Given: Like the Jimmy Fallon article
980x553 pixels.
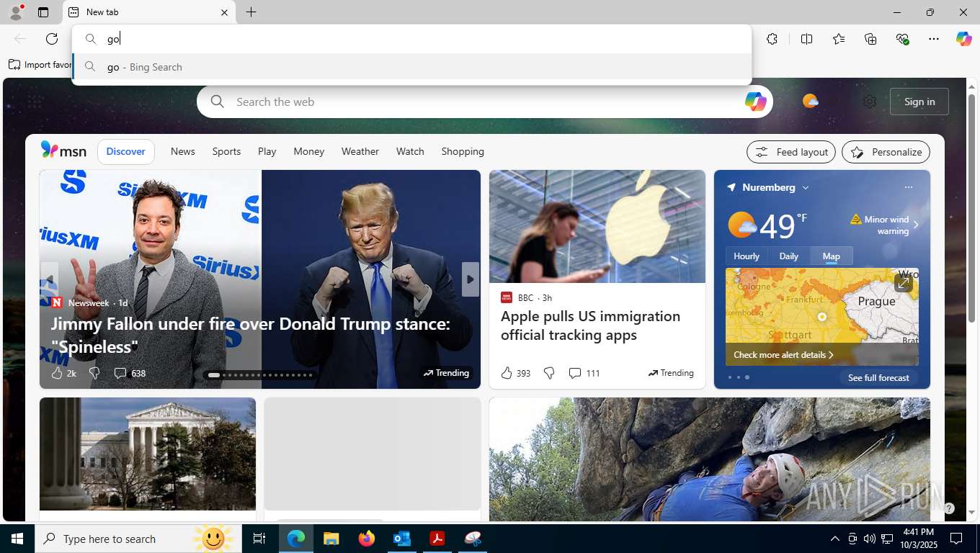Looking at the screenshot, I should [x=57, y=373].
